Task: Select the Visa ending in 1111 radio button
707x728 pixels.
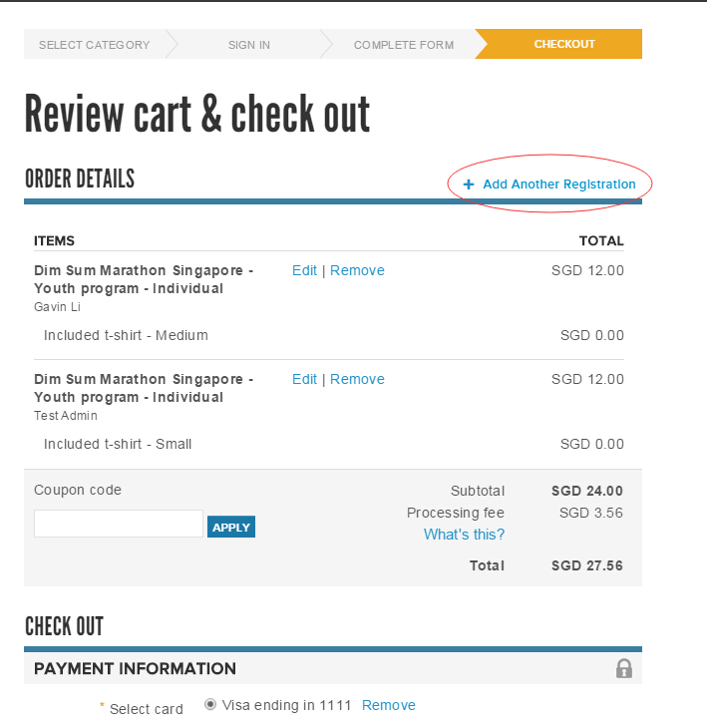Action: 209,704
